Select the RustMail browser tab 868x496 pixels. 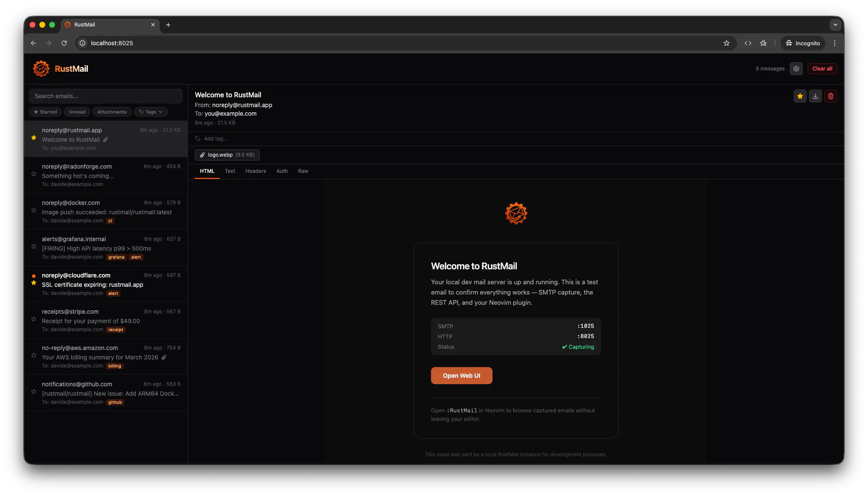tap(110, 25)
